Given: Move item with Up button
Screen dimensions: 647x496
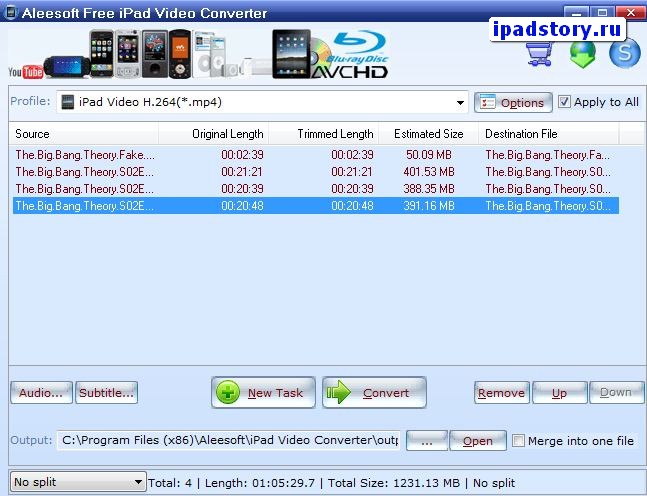Looking at the screenshot, I should (560, 392).
